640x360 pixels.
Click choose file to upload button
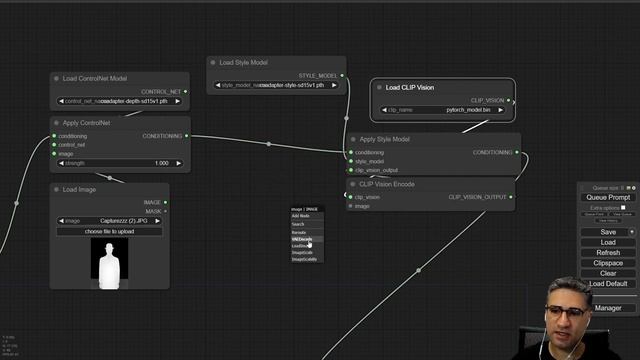(109, 231)
